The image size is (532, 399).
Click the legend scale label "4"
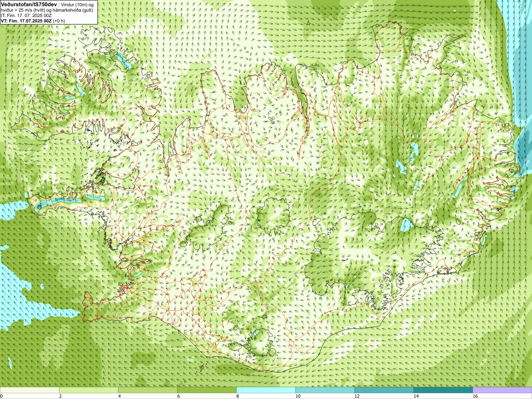119,396
